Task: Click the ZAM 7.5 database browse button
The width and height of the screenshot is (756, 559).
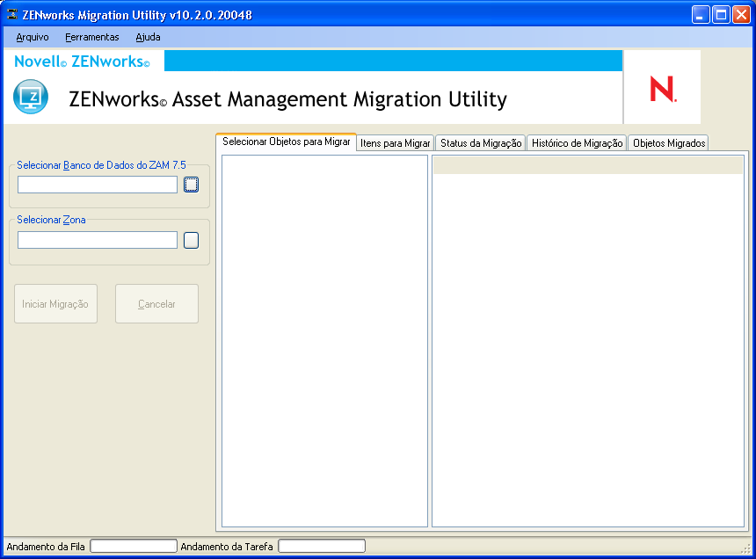Action: (191, 185)
